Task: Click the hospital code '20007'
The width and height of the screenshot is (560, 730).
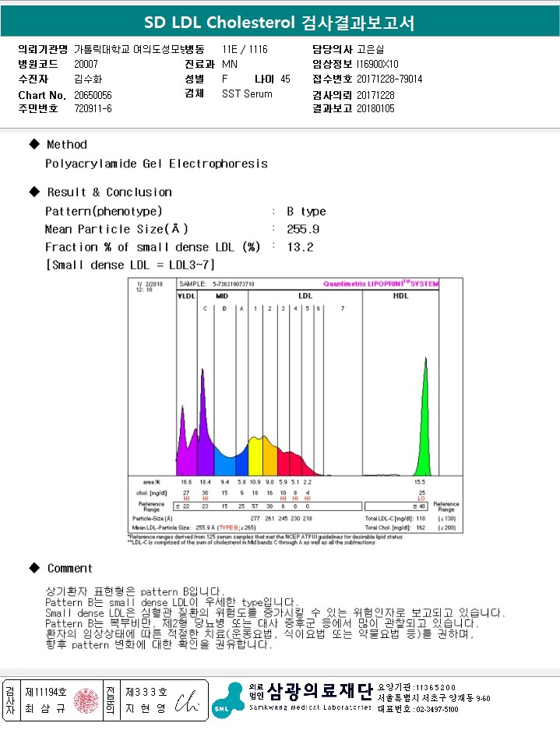Action: coord(86,64)
